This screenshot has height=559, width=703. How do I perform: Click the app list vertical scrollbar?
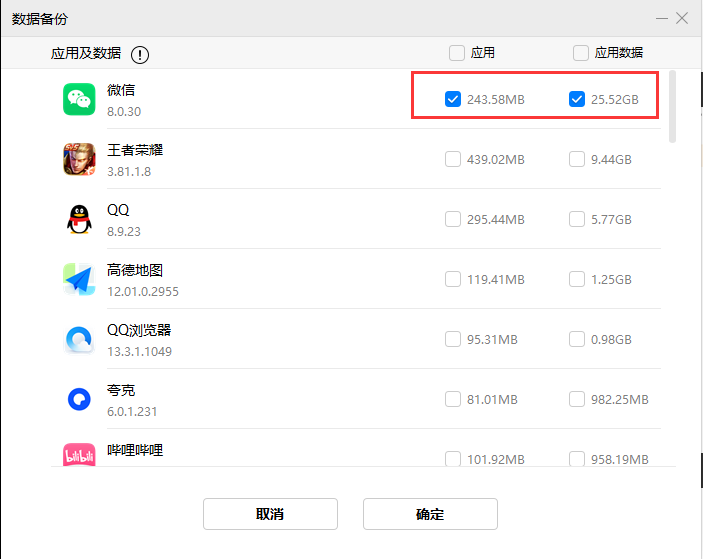[673, 105]
